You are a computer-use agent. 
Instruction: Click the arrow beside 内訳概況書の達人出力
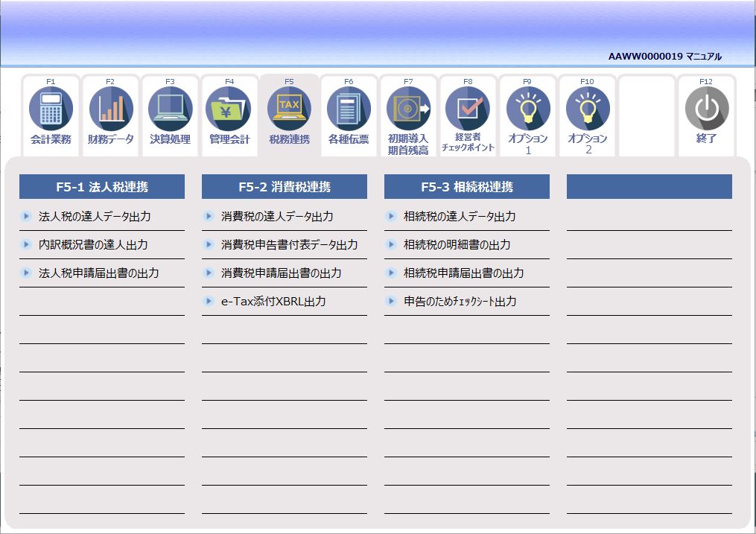pos(25,244)
